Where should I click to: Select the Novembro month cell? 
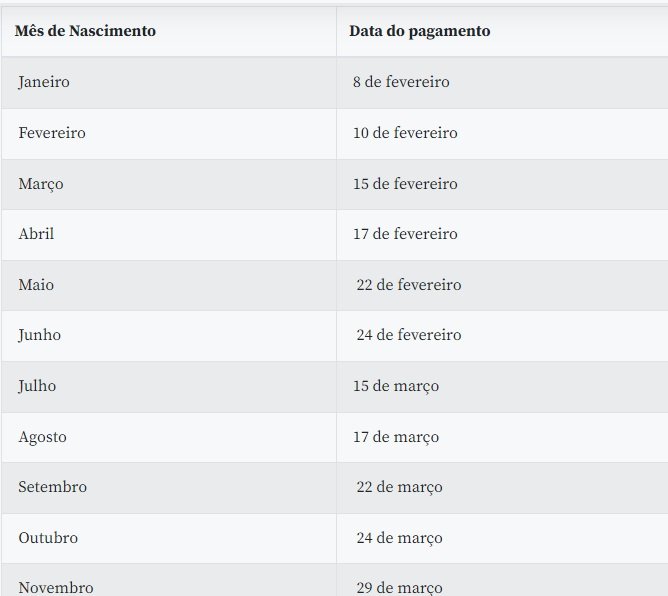tap(55, 587)
